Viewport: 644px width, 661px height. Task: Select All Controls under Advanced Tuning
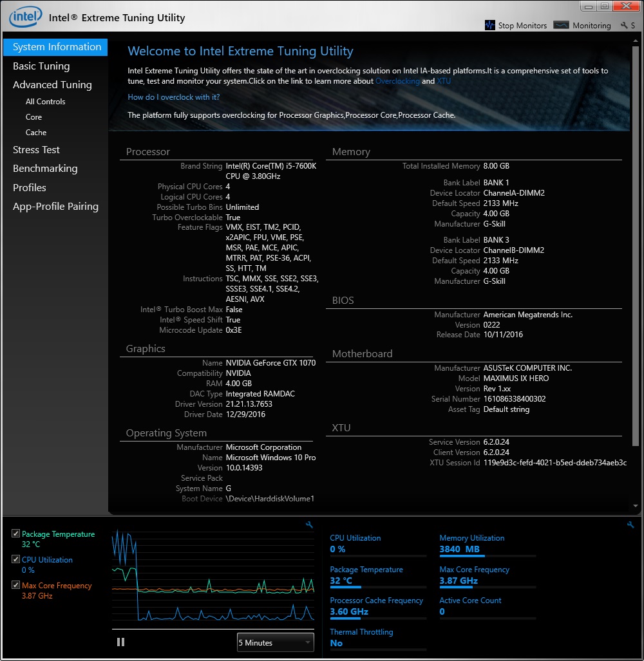point(46,102)
